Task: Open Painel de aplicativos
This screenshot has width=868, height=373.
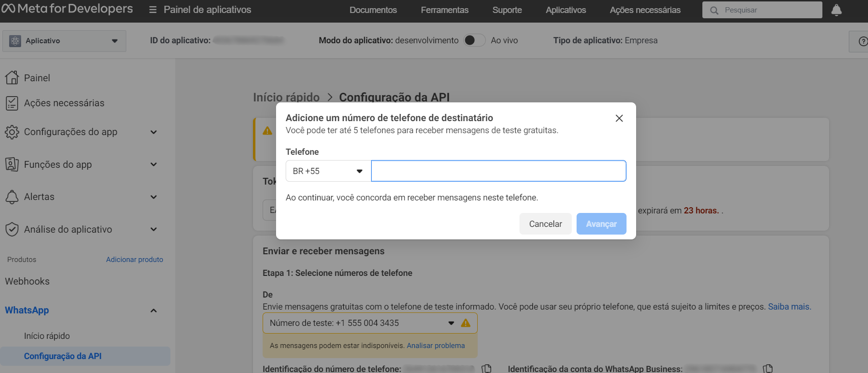Action: tap(207, 10)
